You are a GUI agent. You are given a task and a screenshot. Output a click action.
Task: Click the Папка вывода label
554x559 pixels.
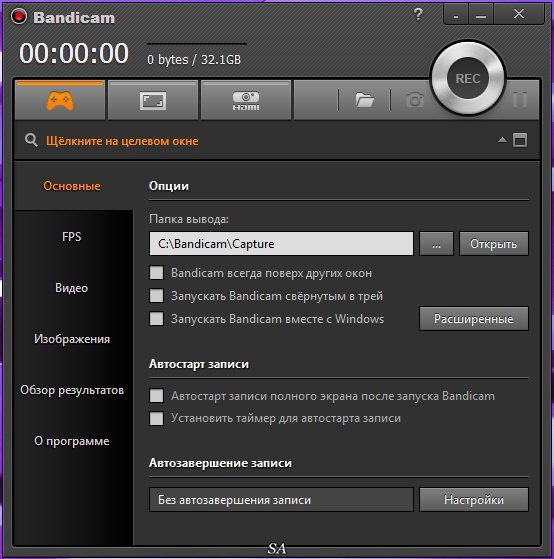tap(189, 219)
